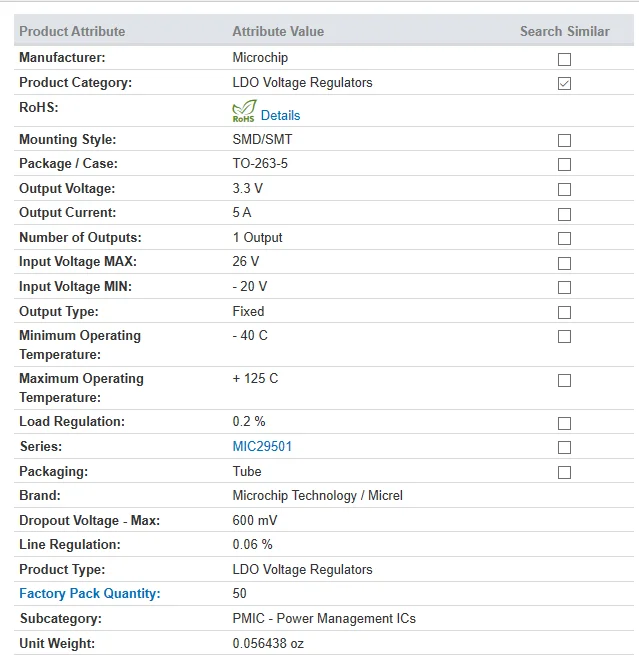Click the 0.06 % line regulation value

click(x=252, y=545)
